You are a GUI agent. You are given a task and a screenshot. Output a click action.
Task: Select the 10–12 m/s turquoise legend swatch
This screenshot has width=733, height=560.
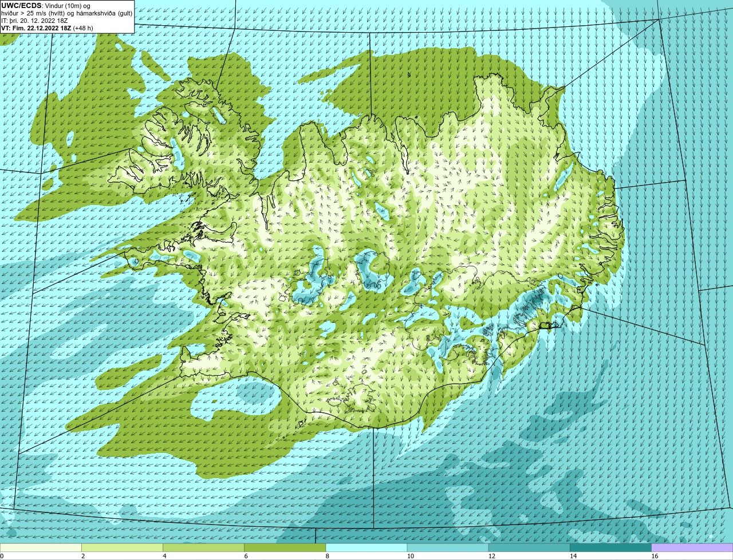(x=448, y=547)
